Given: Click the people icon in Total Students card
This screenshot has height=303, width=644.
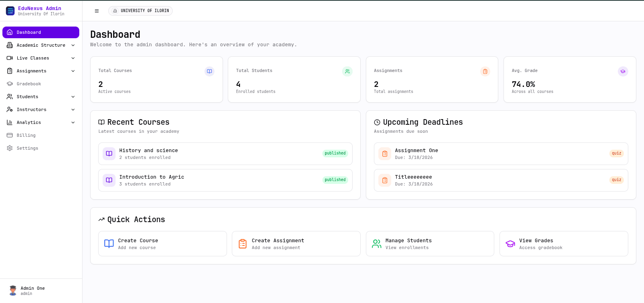Looking at the screenshot, I should [347, 71].
